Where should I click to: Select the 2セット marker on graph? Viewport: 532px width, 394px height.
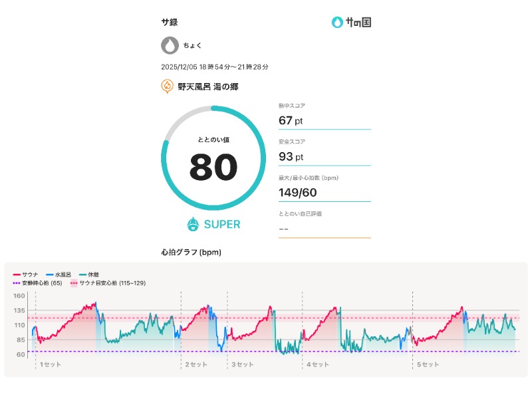tap(196, 365)
